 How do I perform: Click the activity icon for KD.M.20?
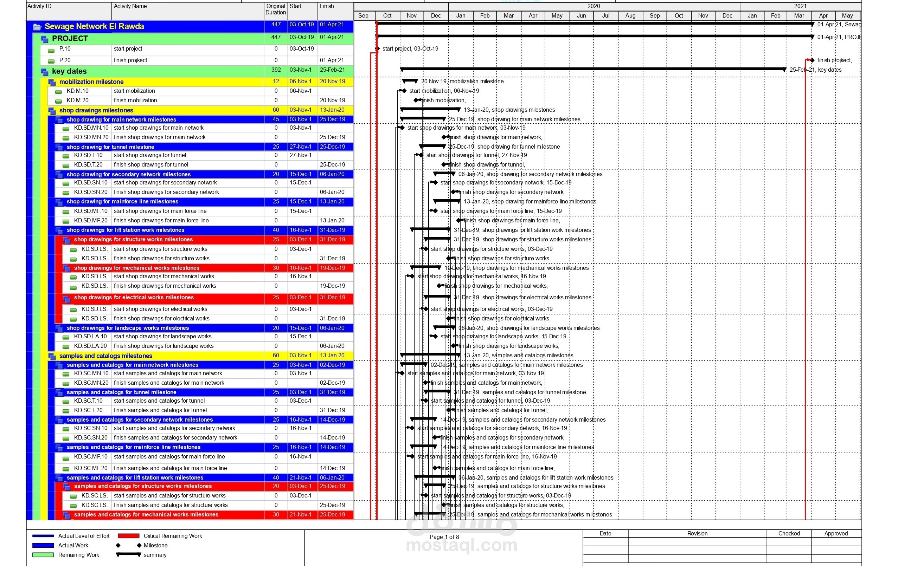point(58,101)
